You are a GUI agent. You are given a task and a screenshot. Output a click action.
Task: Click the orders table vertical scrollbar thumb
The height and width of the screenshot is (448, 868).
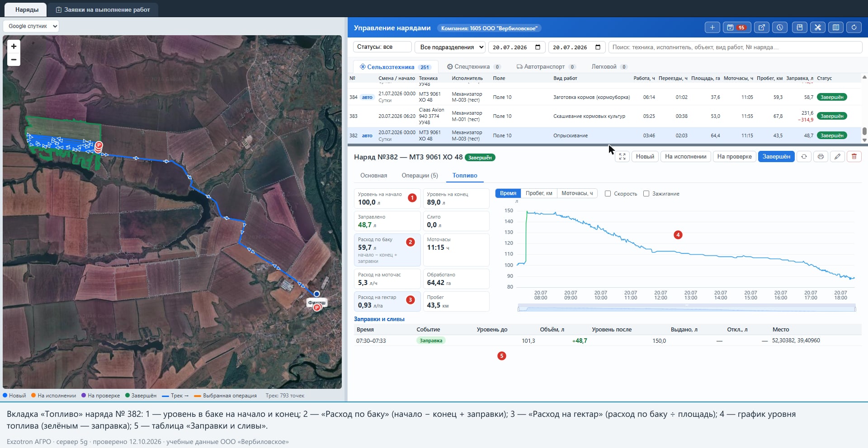[864, 131]
